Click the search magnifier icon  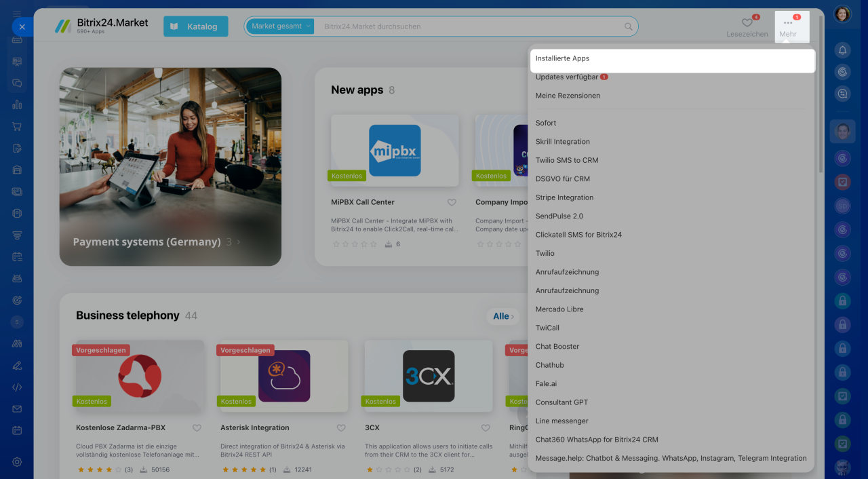(629, 26)
